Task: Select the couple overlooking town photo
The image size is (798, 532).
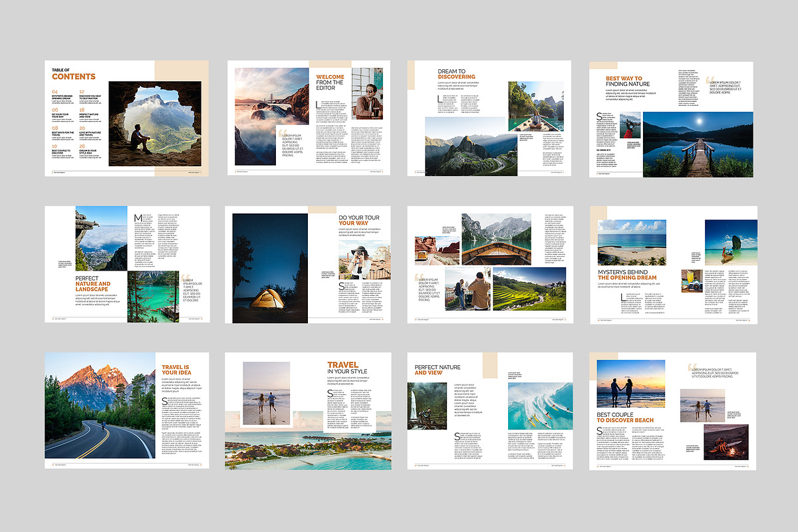Action: [x=468, y=289]
